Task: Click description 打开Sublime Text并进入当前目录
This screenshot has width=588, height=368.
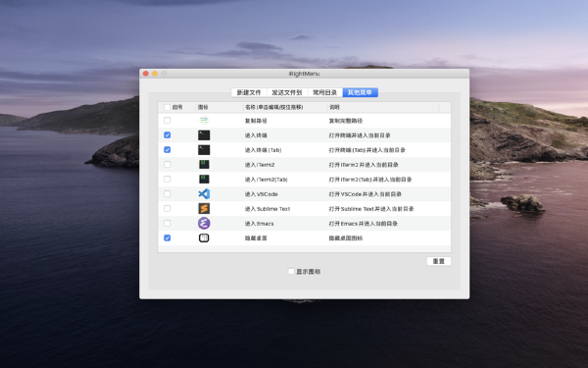Action: (371, 209)
